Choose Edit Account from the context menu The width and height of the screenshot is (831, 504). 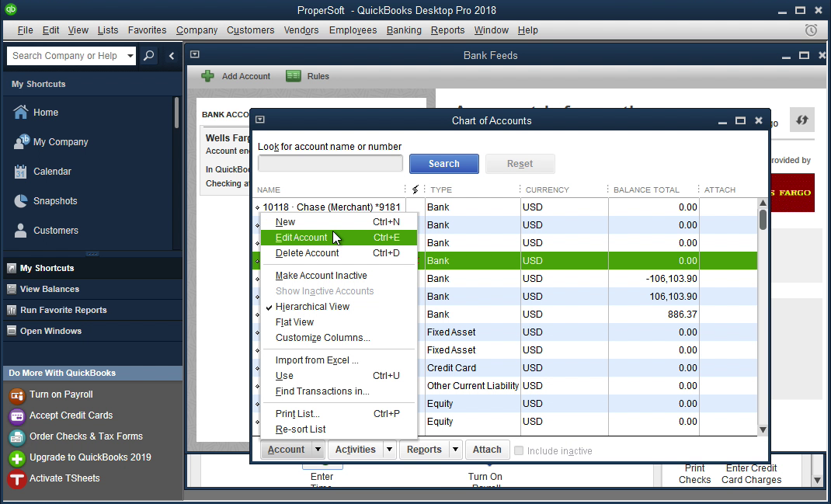339,238
